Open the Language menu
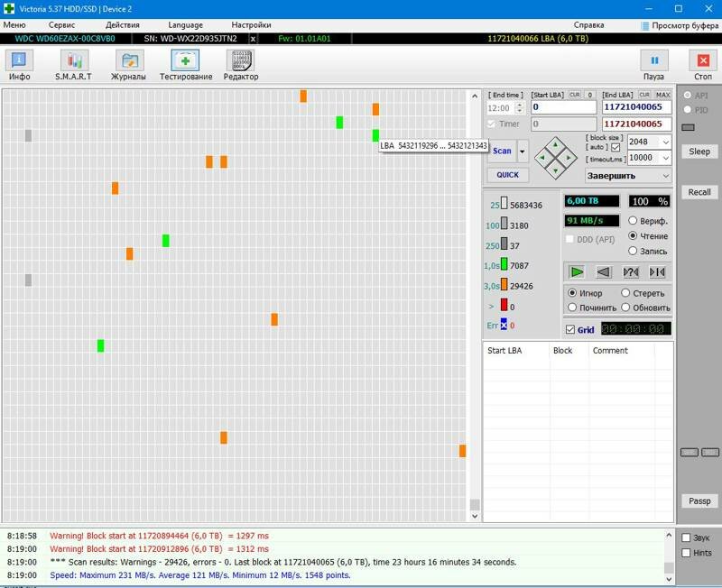 [186, 25]
